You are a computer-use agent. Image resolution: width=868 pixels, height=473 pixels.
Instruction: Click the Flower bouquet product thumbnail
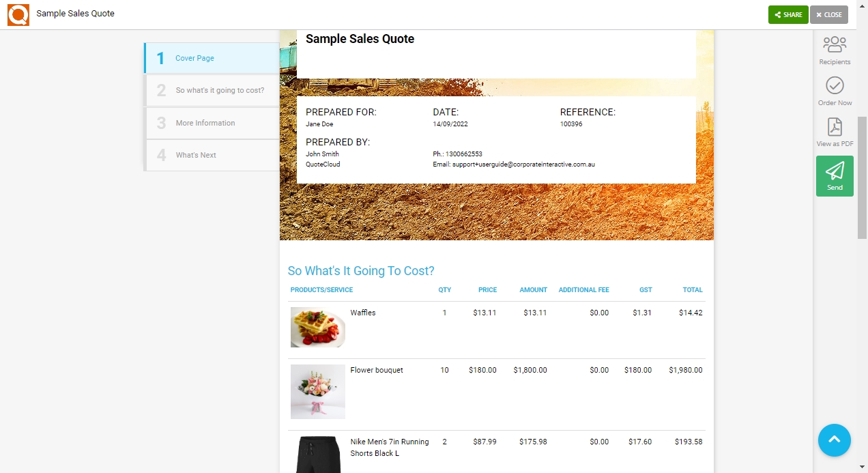coord(318,391)
